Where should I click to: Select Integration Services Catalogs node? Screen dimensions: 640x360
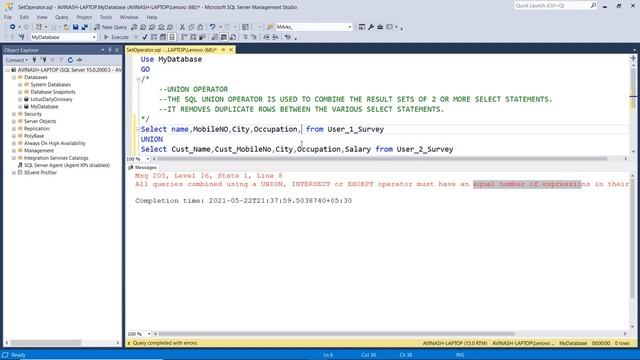[x=56, y=158]
